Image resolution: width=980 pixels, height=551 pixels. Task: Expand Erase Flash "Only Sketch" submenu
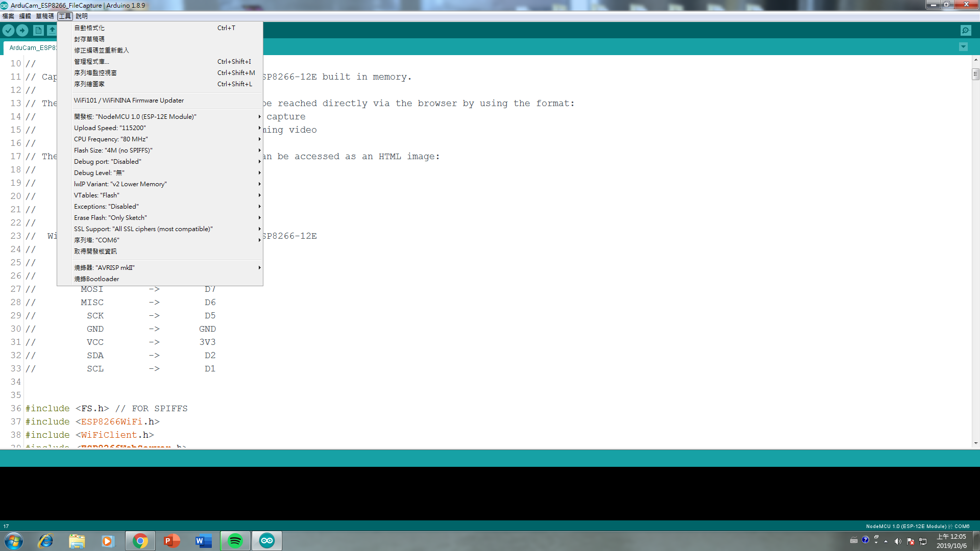pyautogui.click(x=160, y=218)
